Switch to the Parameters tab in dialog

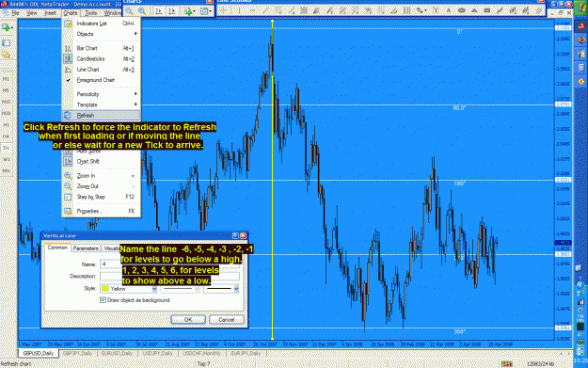tap(86, 248)
